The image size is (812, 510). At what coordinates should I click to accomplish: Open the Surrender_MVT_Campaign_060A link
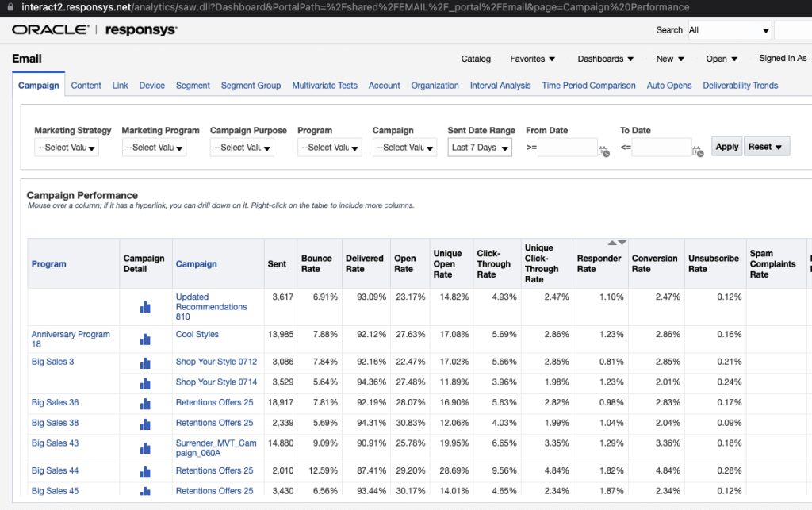click(x=216, y=448)
